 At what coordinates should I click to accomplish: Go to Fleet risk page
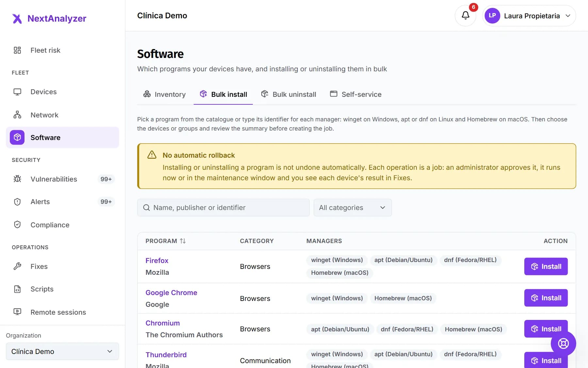(62, 50)
